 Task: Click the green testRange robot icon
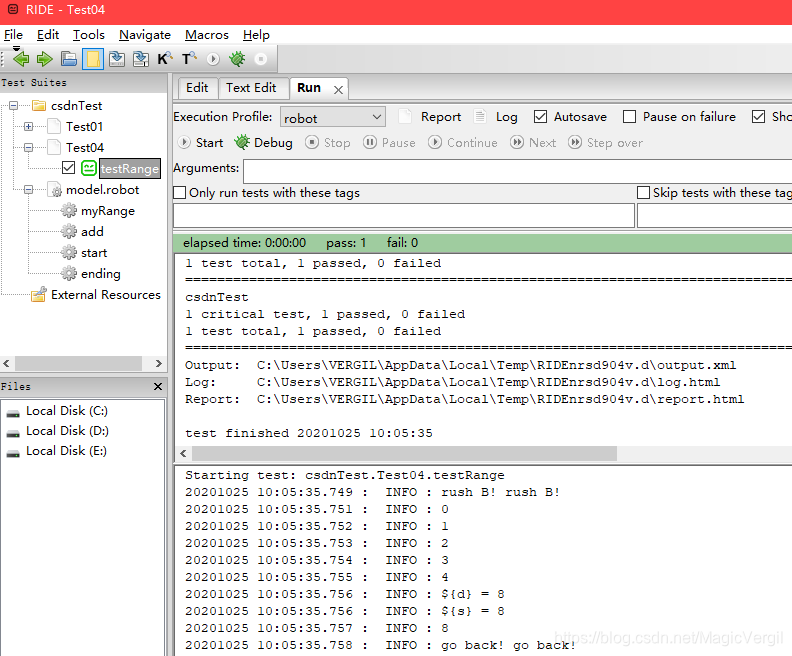89,168
